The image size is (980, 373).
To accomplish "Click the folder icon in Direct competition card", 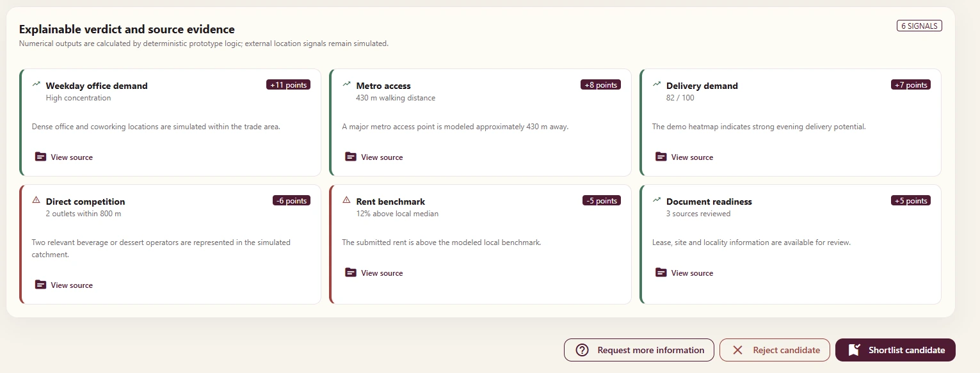I will pos(40,285).
